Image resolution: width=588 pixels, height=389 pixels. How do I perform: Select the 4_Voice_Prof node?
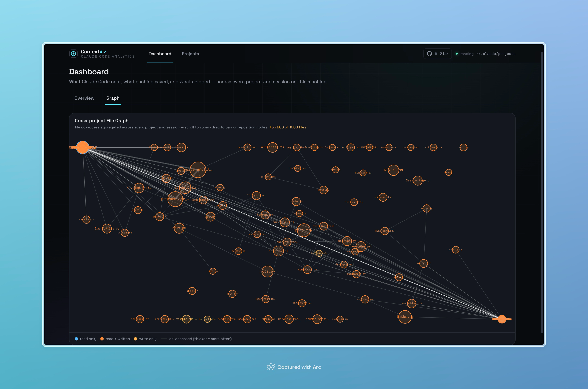click(139, 188)
